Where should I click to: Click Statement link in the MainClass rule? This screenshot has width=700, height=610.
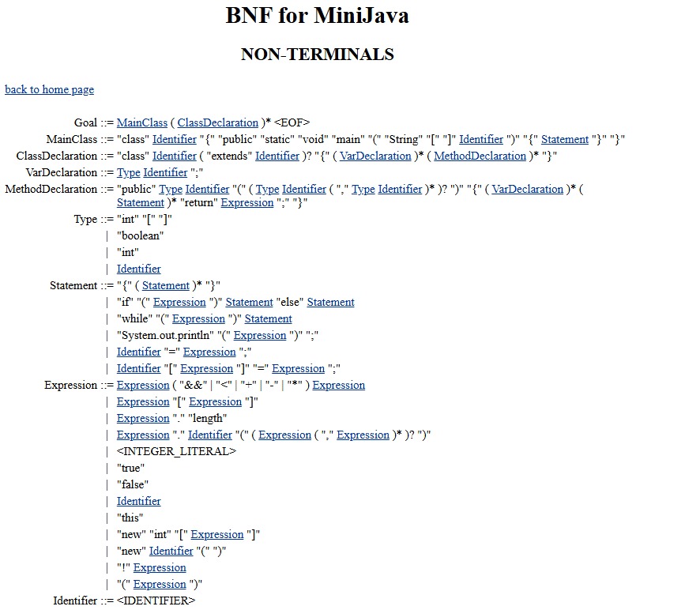(564, 139)
